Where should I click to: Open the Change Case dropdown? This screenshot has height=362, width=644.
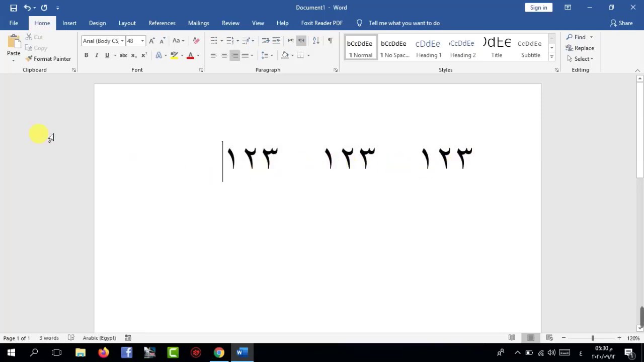[x=178, y=41]
